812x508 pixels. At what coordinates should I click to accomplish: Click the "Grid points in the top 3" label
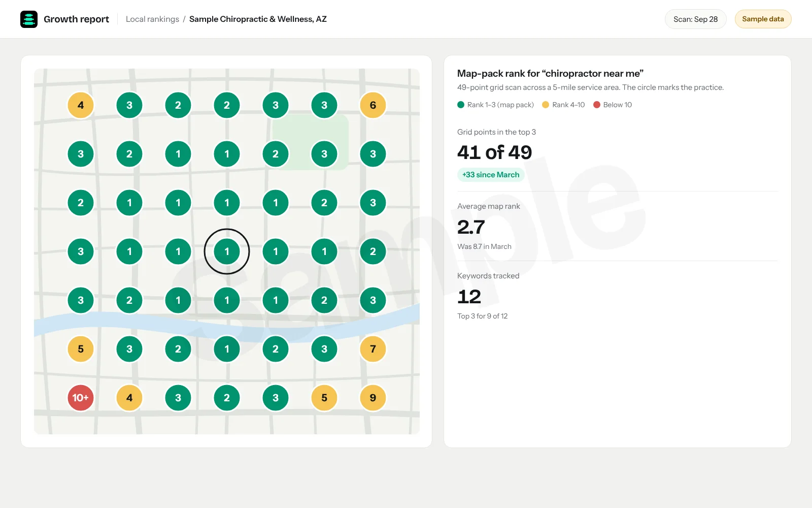pyautogui.click(x=496, y=132)
